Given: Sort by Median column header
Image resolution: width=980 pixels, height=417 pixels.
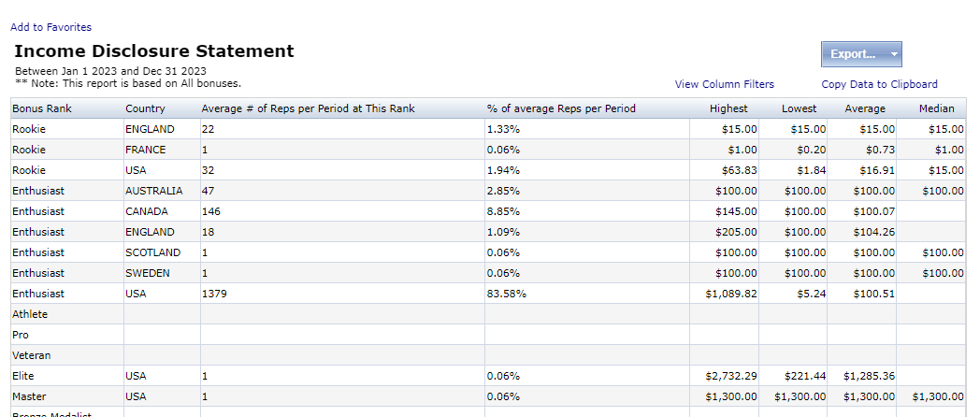Looking at the screenshot, I should [x=936, y=108].
